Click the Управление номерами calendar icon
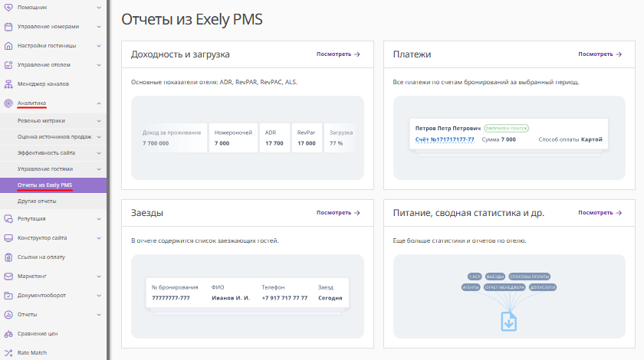 coord(8,27)
